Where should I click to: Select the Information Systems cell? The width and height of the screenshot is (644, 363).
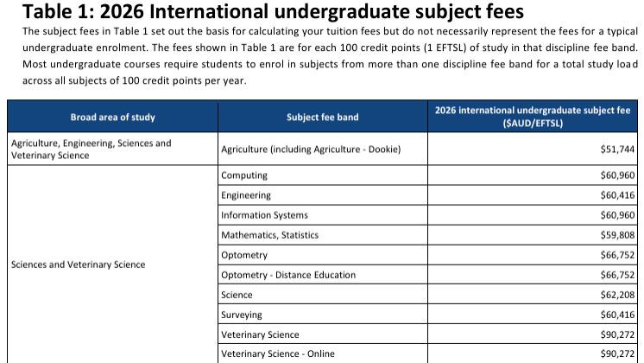tap(264, 215)
